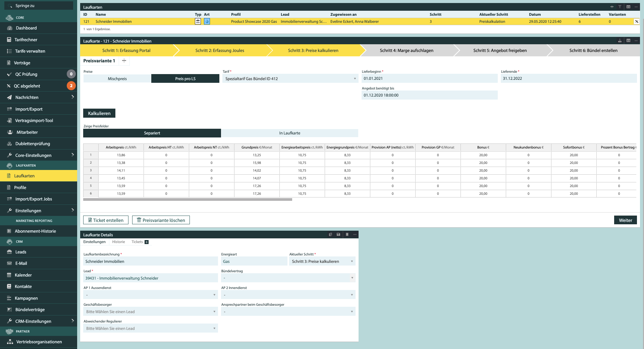The width and height of the screenshot is (644, 349).
Task: Expand the Core-Einstellungen sidebar submenu
Action: [72, 155]
